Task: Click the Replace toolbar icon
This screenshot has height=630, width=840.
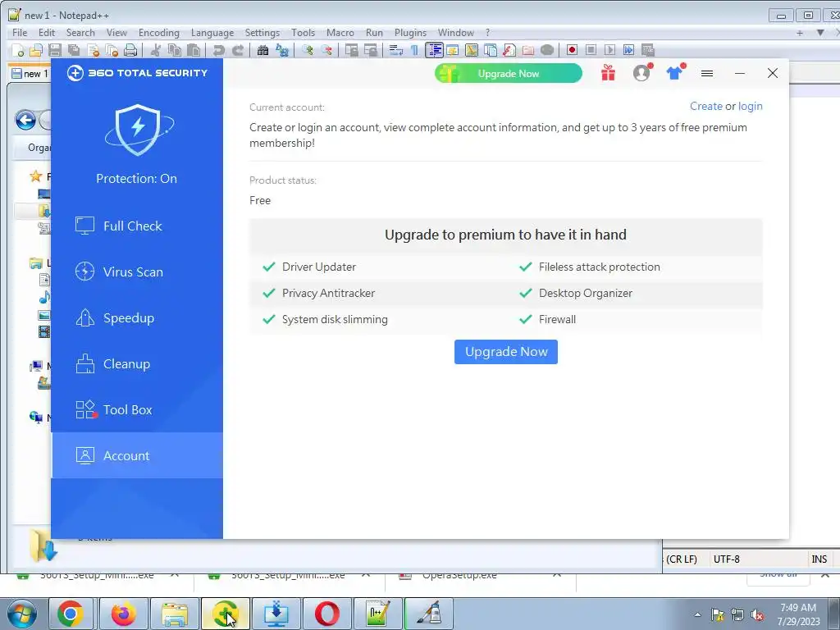Action: pyautogui.click(x=282, y=50)
